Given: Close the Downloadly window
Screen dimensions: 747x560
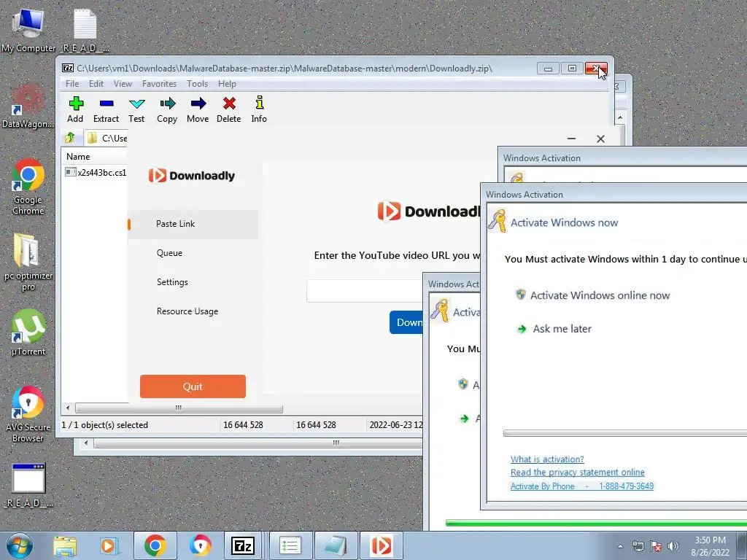Looking at the screenshot, I should (x=601, y=139).
